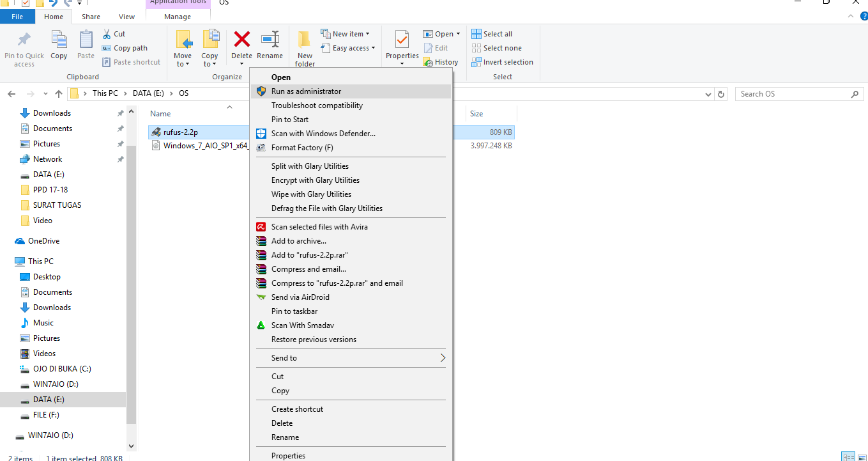This screenshot has height=461, width=868.
Task: Open Music in the navigation pane
Action: [x=43, y=323]
